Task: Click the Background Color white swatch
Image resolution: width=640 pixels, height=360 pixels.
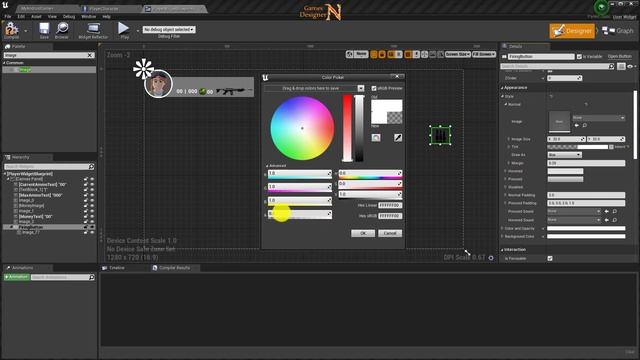Action: pos(586,236)
